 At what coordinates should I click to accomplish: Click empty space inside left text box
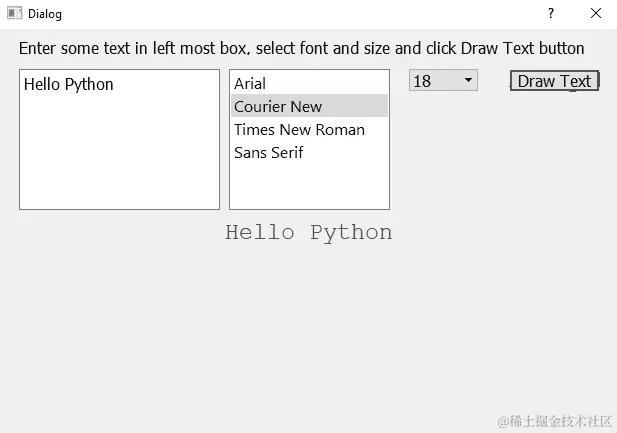118,160
